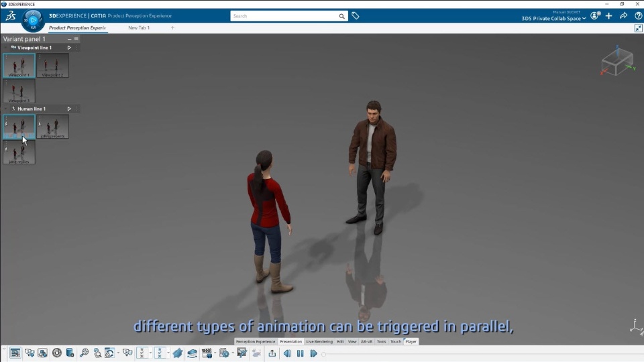Click the 3DS compass play button
Viewport: 644px width, 362px height.
[x=33, y=20]
